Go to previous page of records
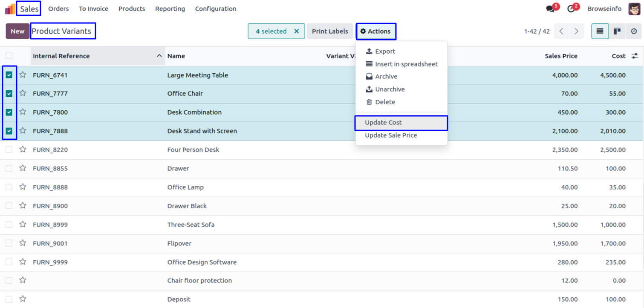The width and height of the screenshot is (644, 308). pyautogui.click(x=561, y=31)
